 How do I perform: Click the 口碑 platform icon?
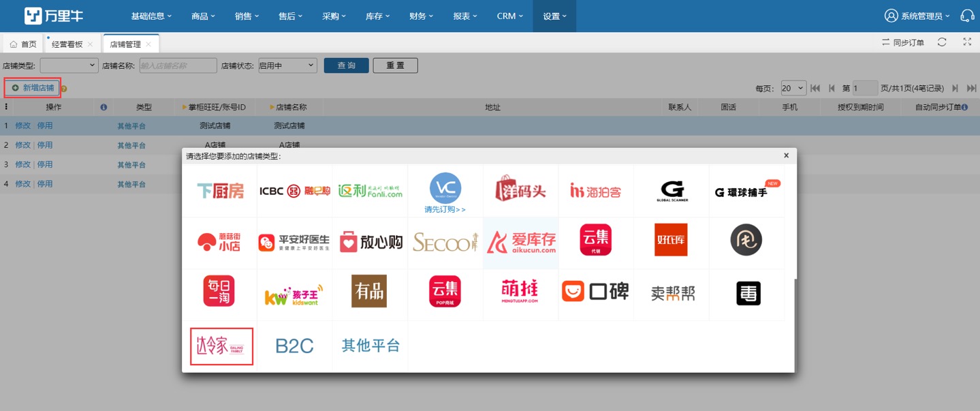pyautogui.click(x=596, y=293)
